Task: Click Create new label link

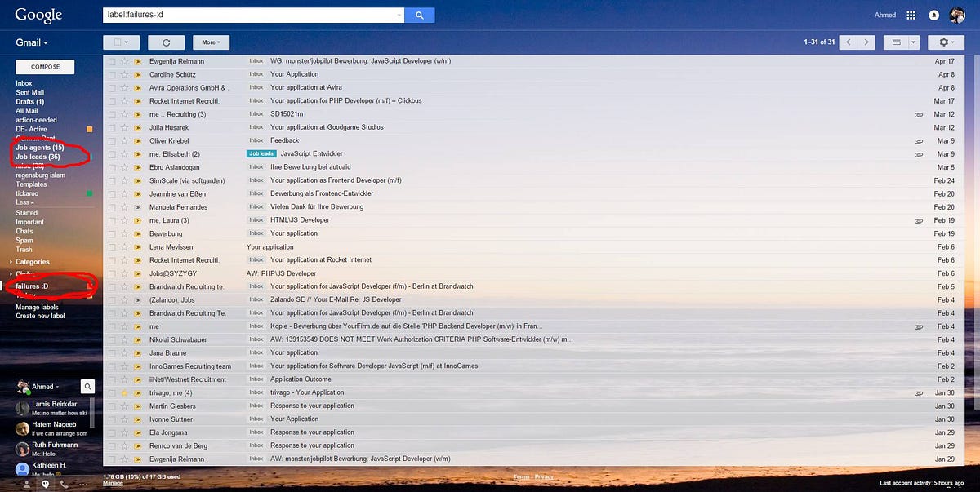Action: [x=40, y=316]
